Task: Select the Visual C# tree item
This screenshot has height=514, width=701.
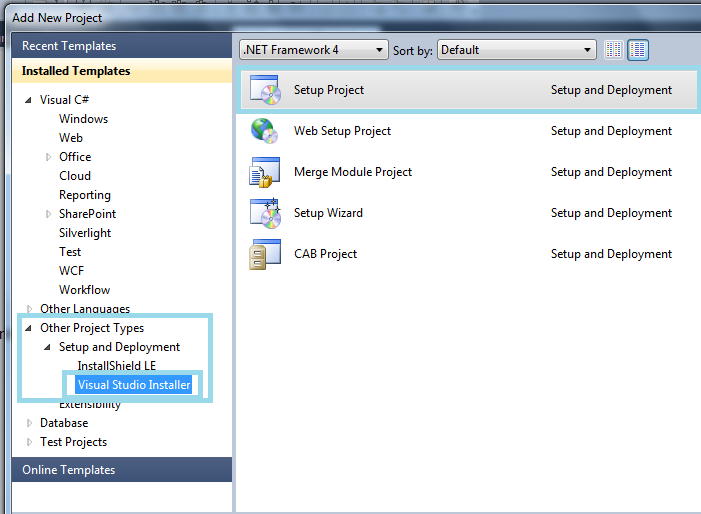Action: pos(65,100)
